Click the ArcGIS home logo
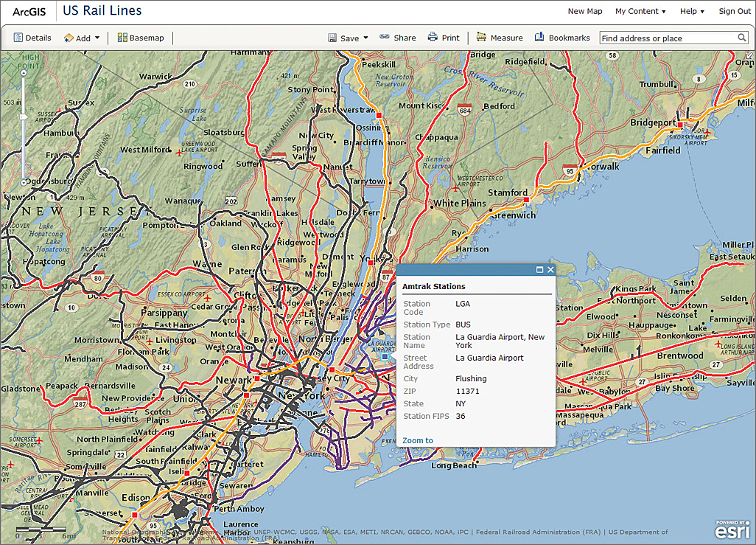This screenshot has width=756, height=545. (x=29, y=12)
